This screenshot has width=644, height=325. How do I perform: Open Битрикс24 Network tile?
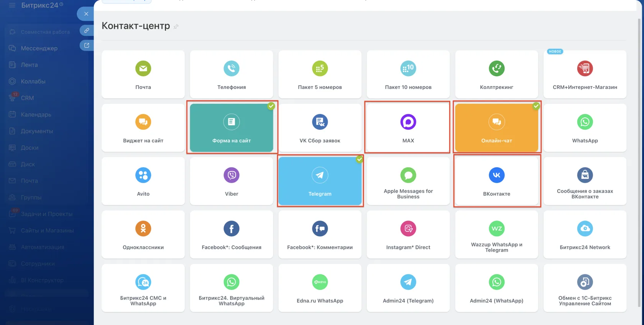click(x=585, y=234)
